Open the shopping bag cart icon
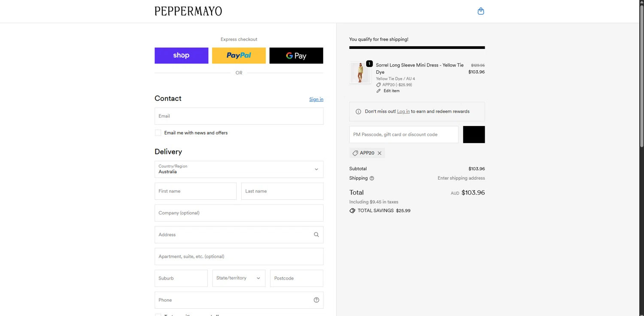This screenshot has width=644, height=316. click(x=481, y=11)
